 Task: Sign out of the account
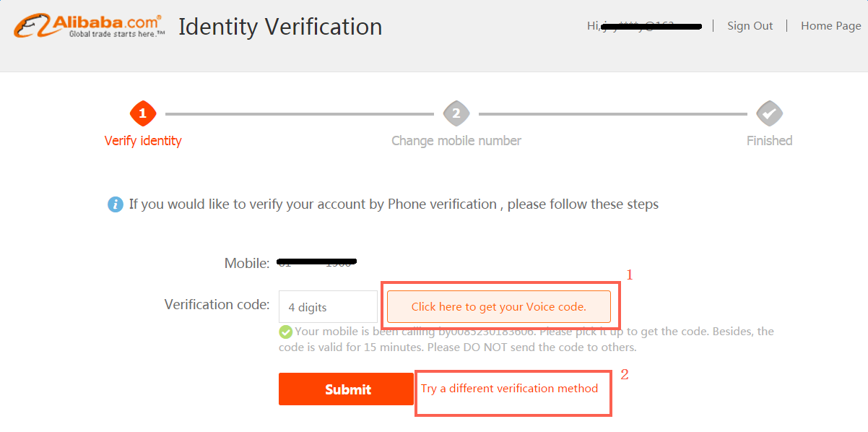pyautogui.click(x=750, y=26)
